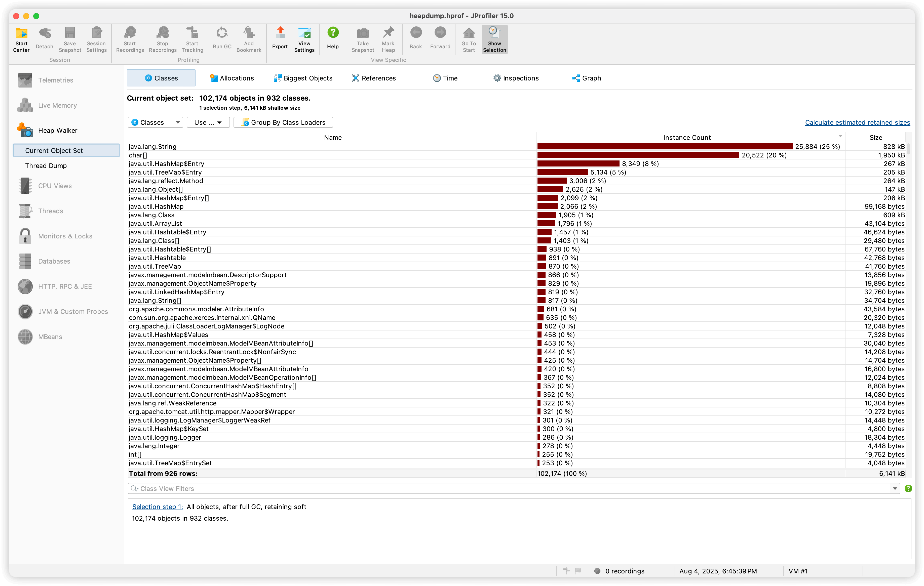Sort by the Instance Count column header
Viewport: 924px width, 586px height.
pos(690,137)
